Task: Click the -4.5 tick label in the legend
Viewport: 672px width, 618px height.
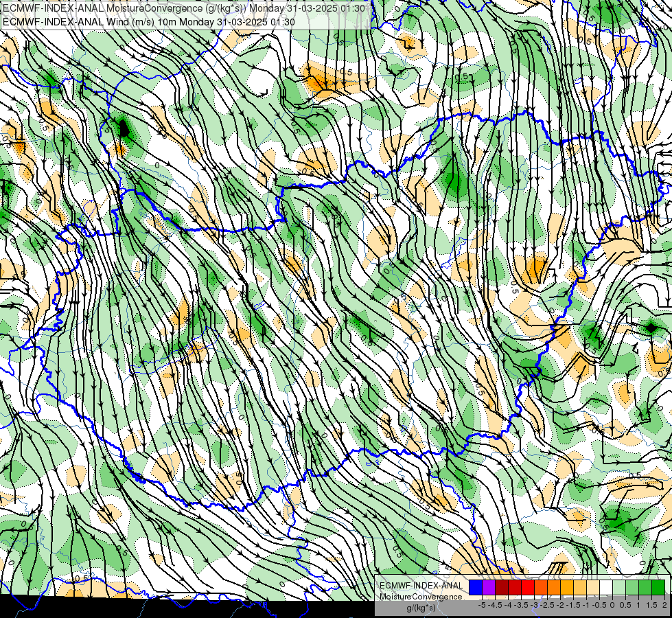Action: coord(495,605)
